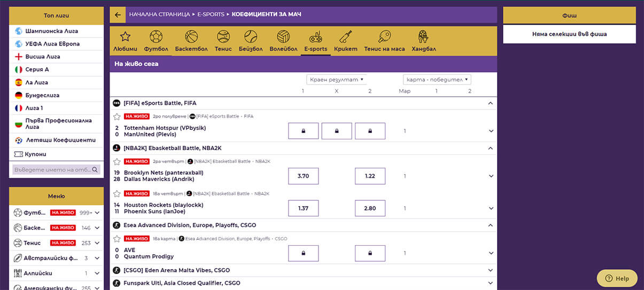Expand the [CSGO] Eden Arena Malta Vibes section
Screen dimensions: 644x290
click(x=491, y=270)
